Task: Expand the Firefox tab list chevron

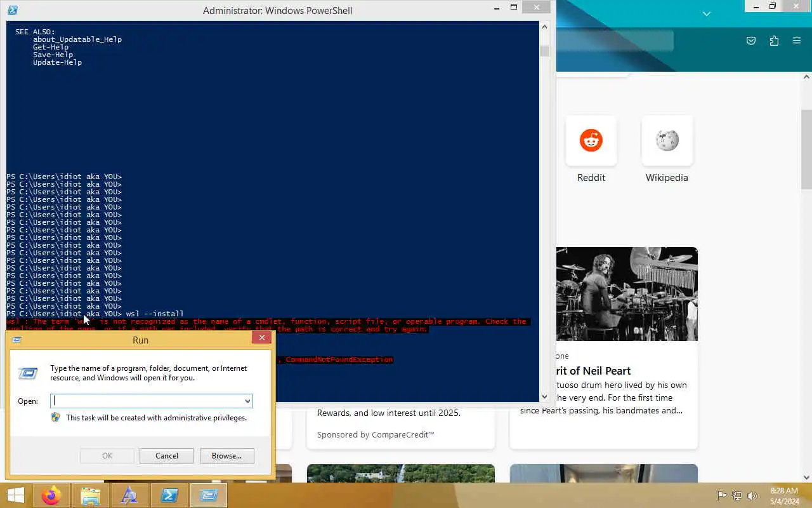Action: [706, 13]
